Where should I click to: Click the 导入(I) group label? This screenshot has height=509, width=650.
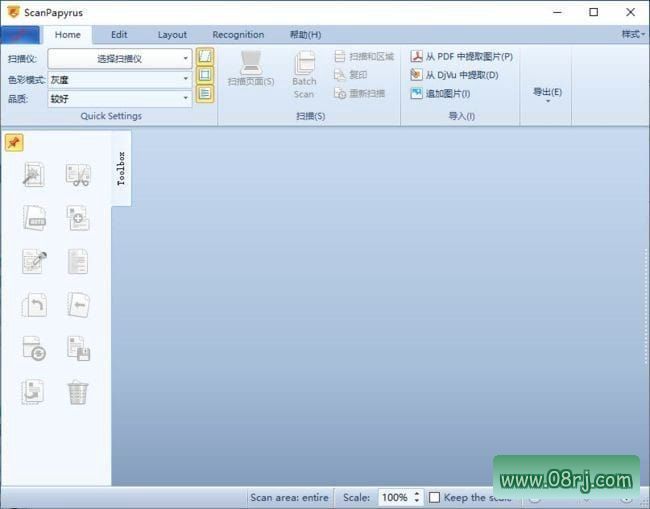tap(461, 116)
